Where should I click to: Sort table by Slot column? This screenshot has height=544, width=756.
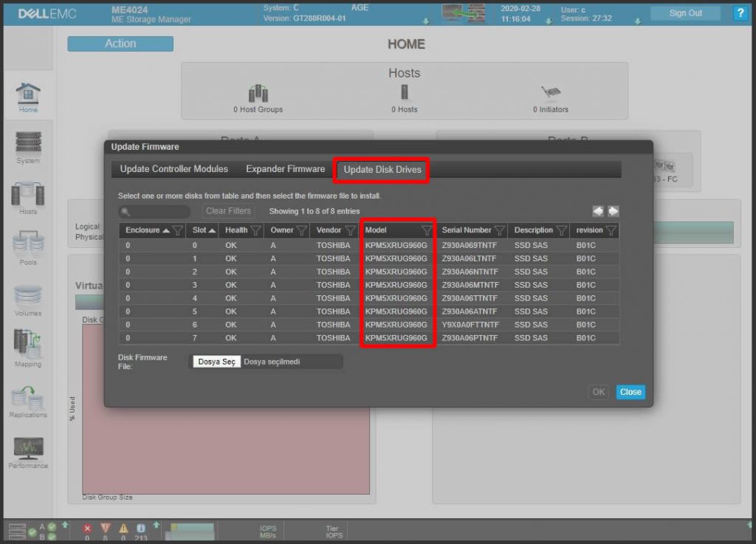pyautogui.click(x=203, y=230)
